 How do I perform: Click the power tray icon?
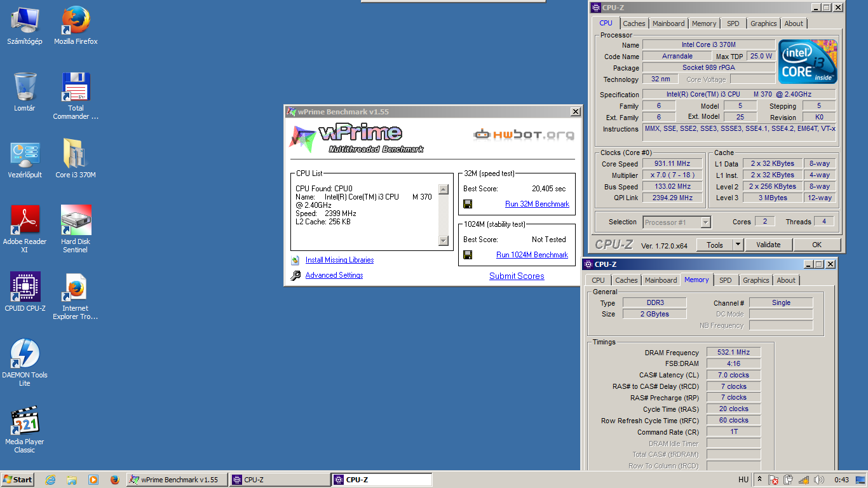(x=789, y=480)
